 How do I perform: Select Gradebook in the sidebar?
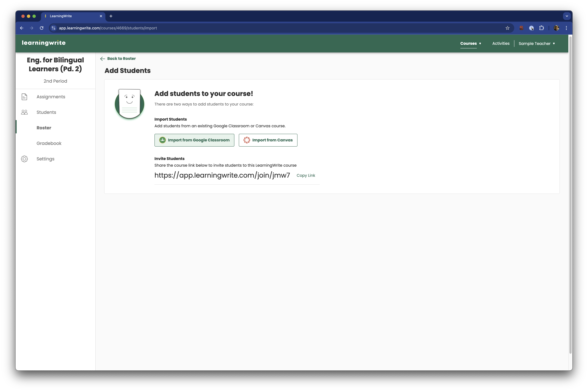click(x=49, y=143)
